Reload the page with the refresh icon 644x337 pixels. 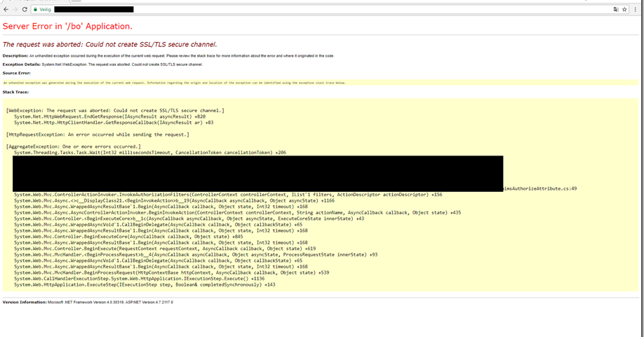pyautogui.click(x=25, y=9)
